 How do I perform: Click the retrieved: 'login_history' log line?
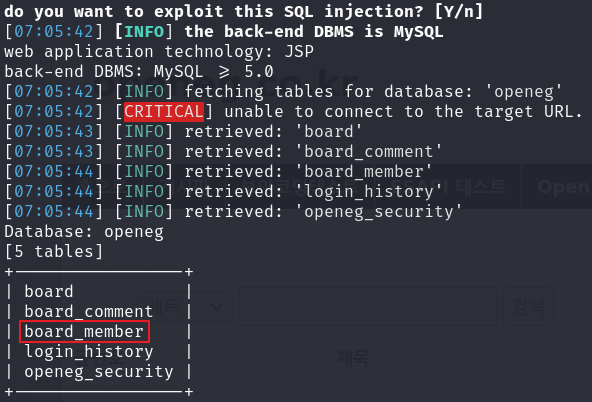(223, 191)
